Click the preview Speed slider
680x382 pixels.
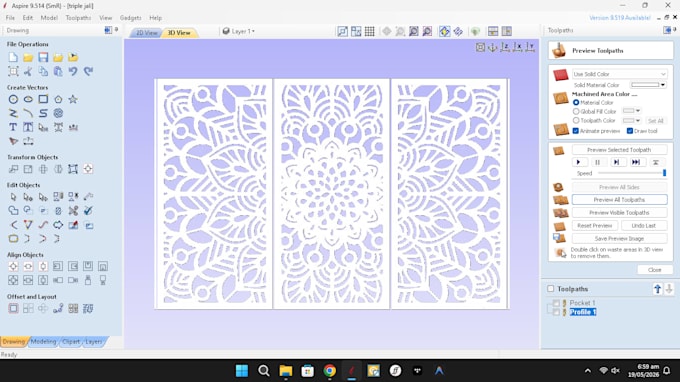point(631,173)
